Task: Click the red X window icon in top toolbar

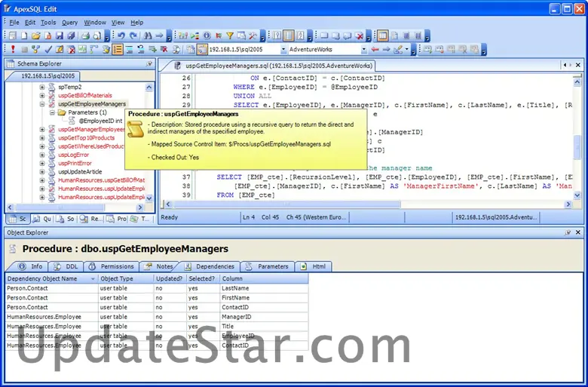Action: pos(360,36)
